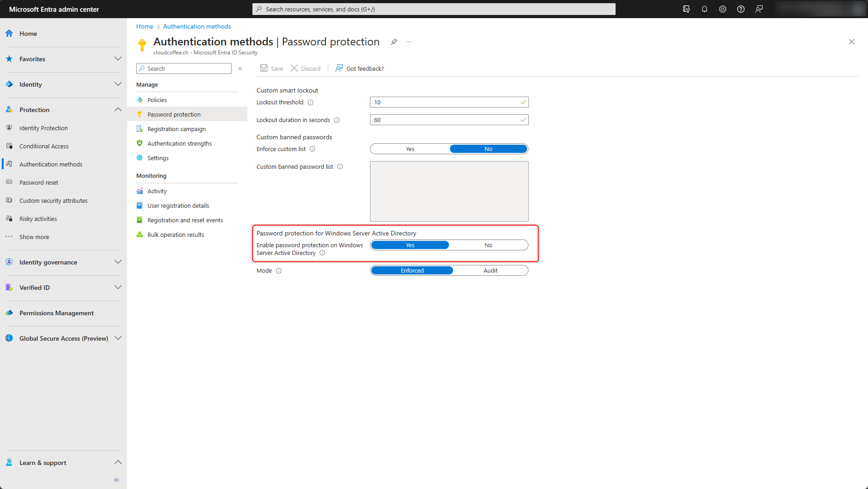Click the Lockout duration in seconds field
Viewport: 868px width, 489px height.
tap(446, 120)
